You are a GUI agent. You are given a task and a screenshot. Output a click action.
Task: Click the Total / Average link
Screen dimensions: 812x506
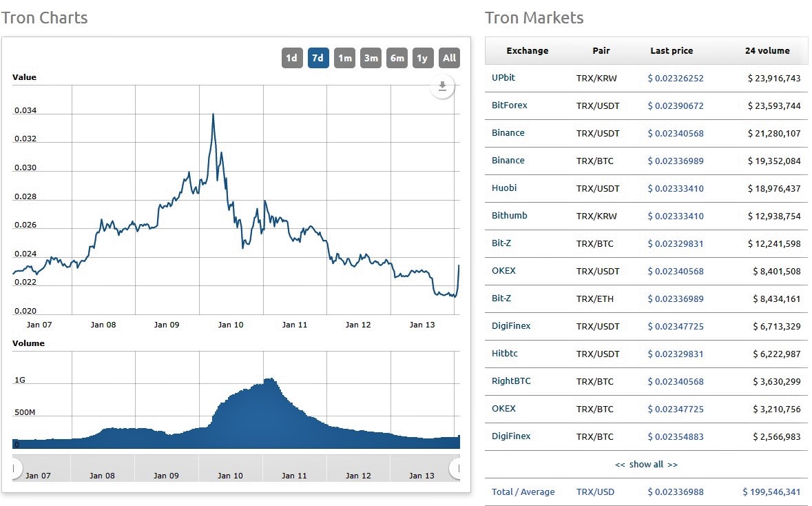(x=523, y=492)
